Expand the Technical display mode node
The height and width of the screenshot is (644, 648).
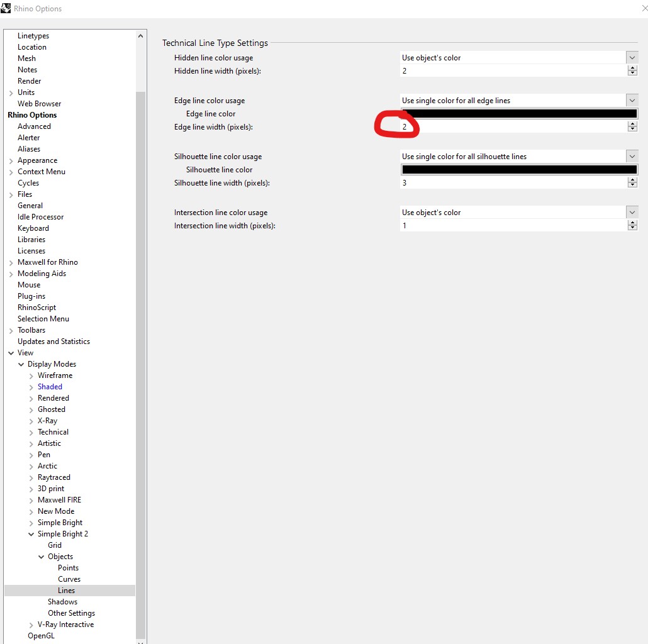click(x=31, y=433)
